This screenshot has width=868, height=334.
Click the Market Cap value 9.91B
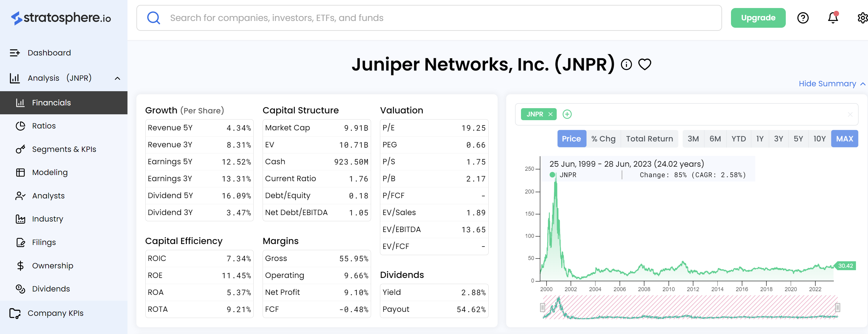pyautogui.click(x=356, y=128)
